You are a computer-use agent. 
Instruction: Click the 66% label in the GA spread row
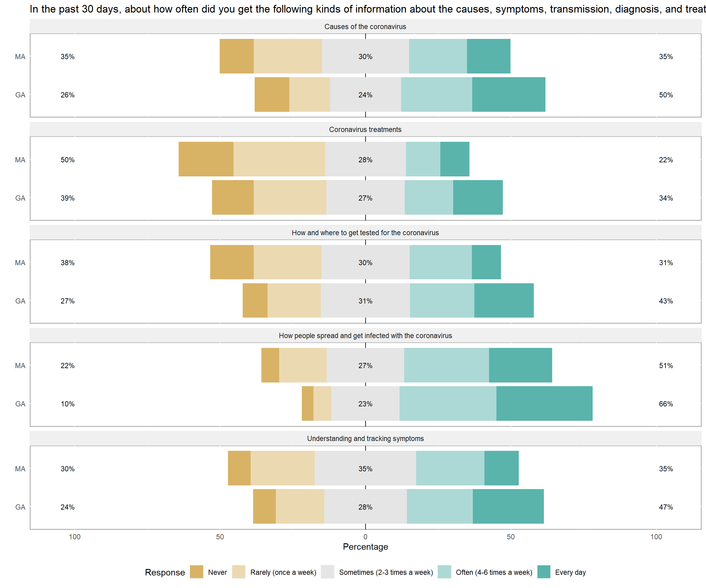point(666,404)
